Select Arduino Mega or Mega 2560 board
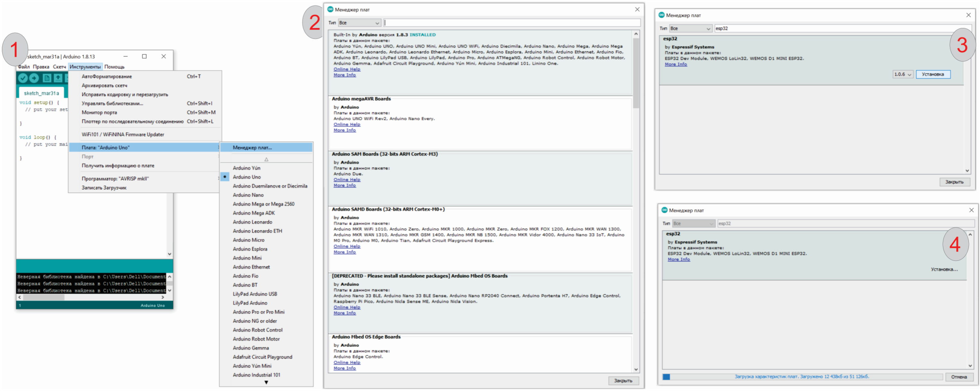The height and width of the screenshot is (391, 980). point(263,204)
